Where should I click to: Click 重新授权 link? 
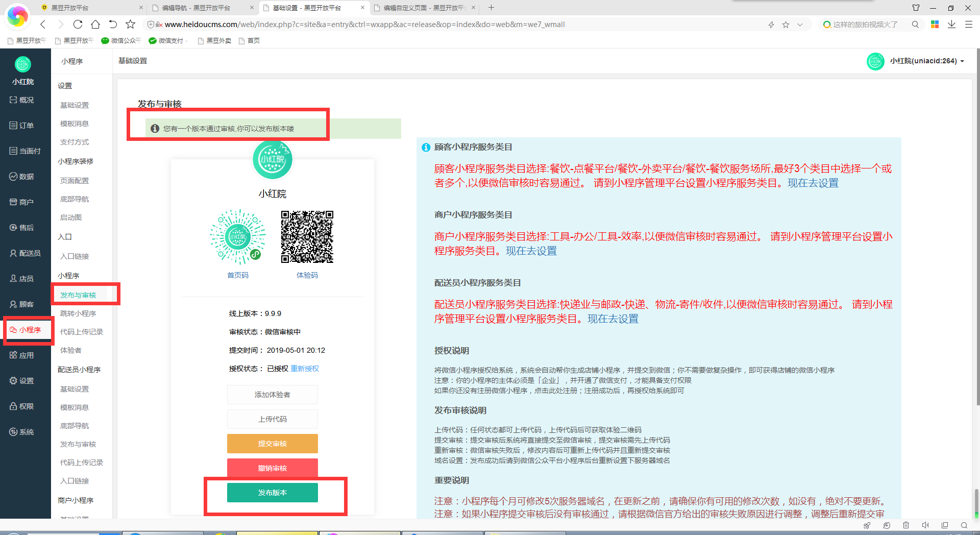(305, 369)
